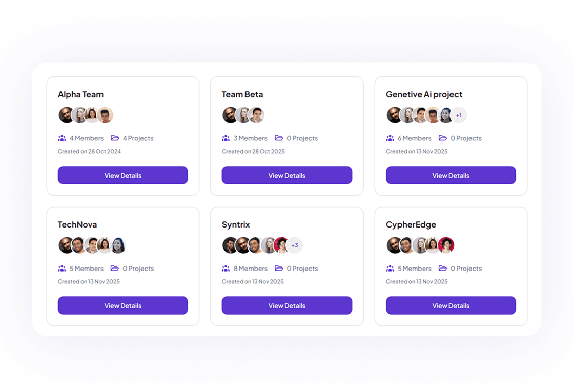
Task: Open View Details for Genetive Ai project
Action: pos(451,175)
